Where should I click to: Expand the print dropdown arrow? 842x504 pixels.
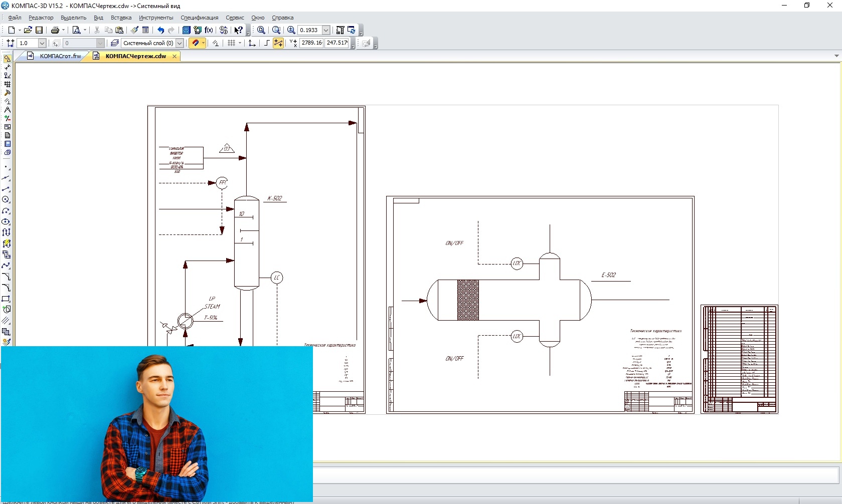[x=63, y=30]
